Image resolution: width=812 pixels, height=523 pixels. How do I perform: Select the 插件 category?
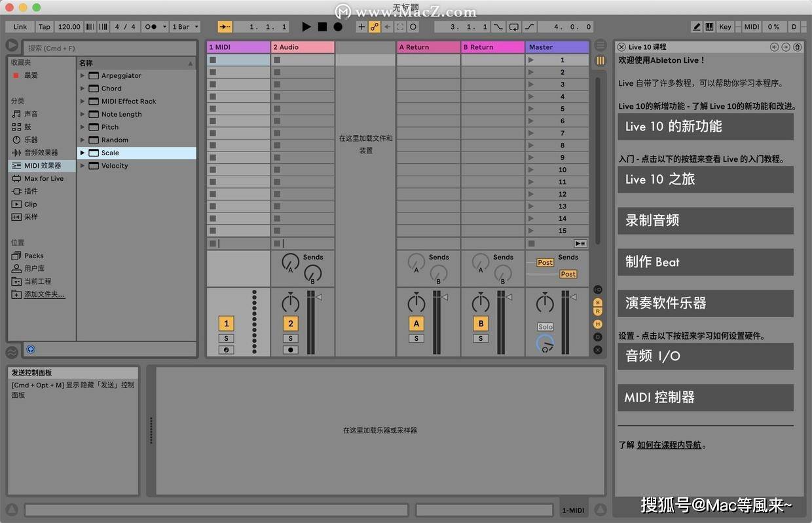[31, 191]
